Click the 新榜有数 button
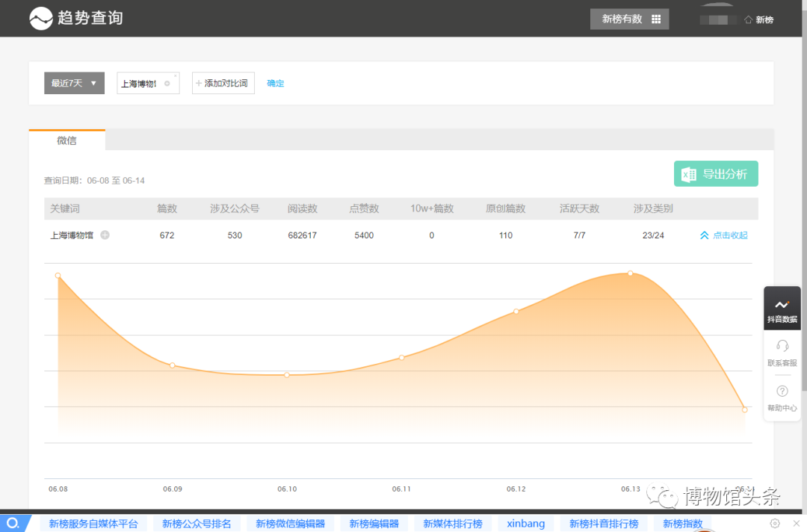The width and height of the screenshot is (807, 532). 629,19
